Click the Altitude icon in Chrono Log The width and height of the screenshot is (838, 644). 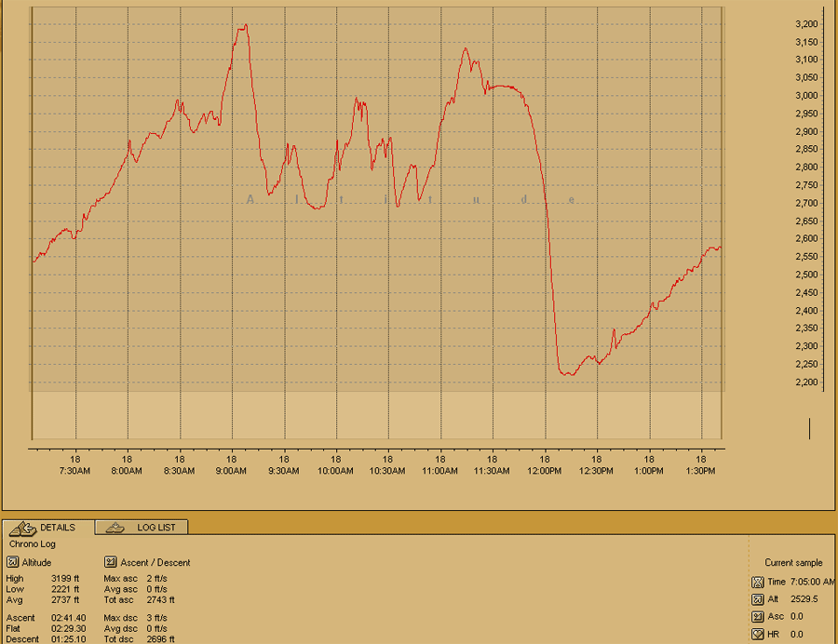(11, 562)
